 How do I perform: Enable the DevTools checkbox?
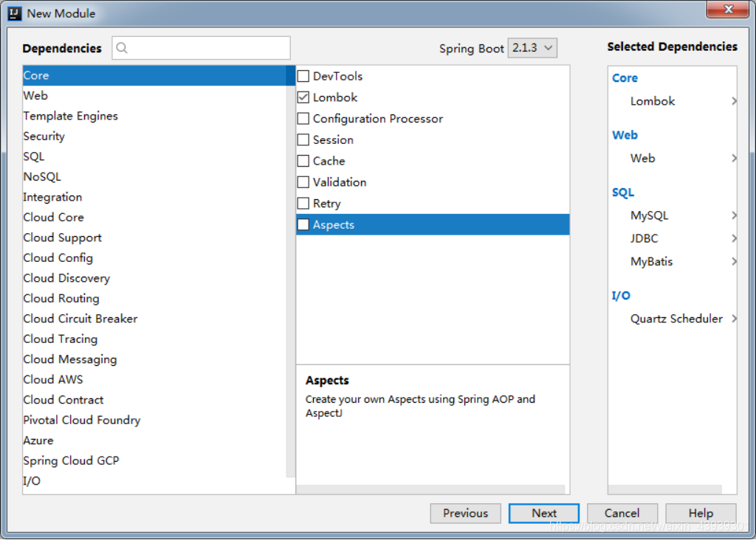click(x=303, y=76)
